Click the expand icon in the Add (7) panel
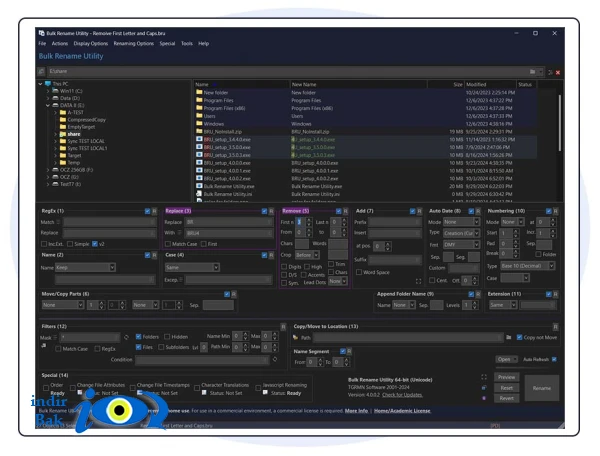 point(419,281)
